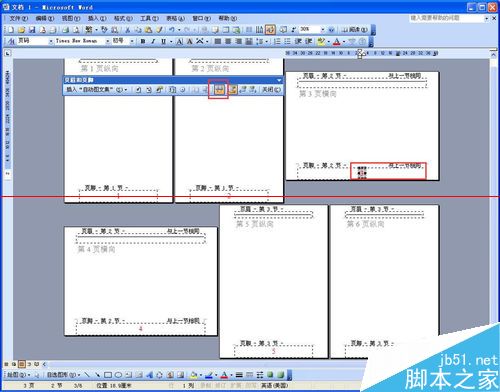Open the Insert AutoText dropdown in header toolbar
The height and width of the screenshot is (392, 500).
tap(97, 90)
